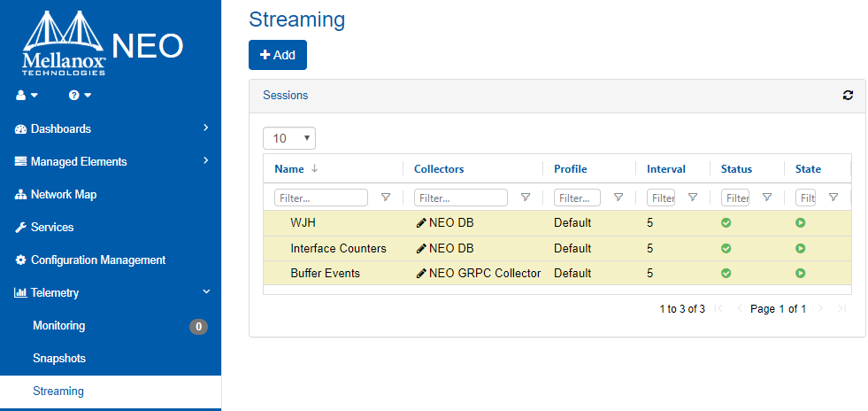
Task: Toggle the play state of WJH session
Action: [800, 223]
